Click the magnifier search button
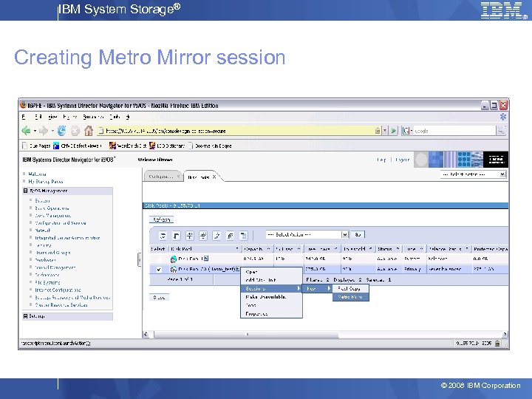Viewport: 532px width, 399px height. (x=501, y=131)
